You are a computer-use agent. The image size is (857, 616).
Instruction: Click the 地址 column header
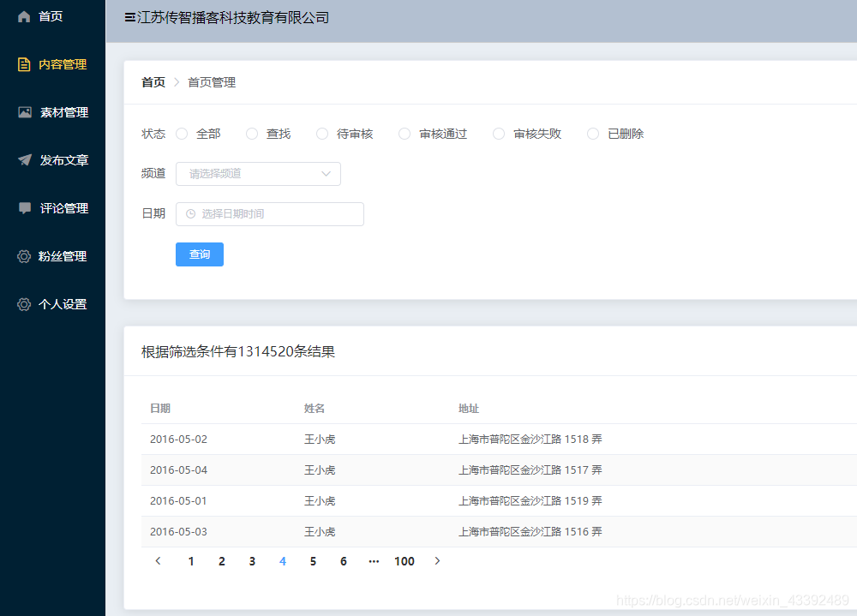click(x=469, y=409)
